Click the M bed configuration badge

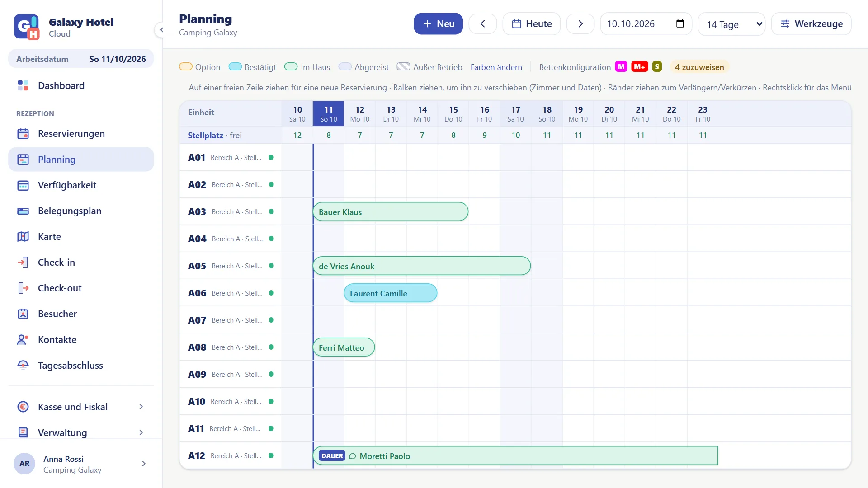click(x=621, y=67)
